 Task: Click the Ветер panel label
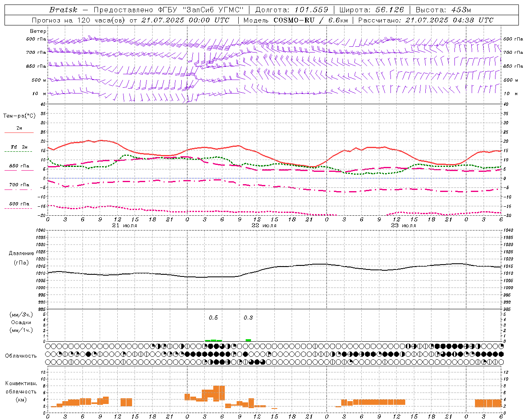(38, 31)
